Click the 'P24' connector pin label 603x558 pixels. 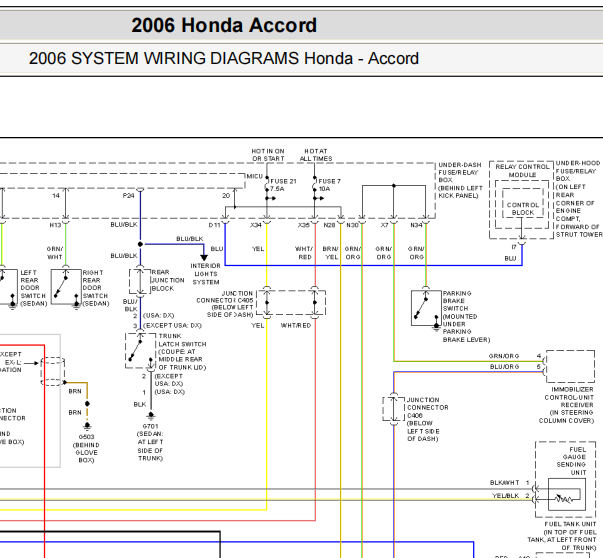coord(128,195)
